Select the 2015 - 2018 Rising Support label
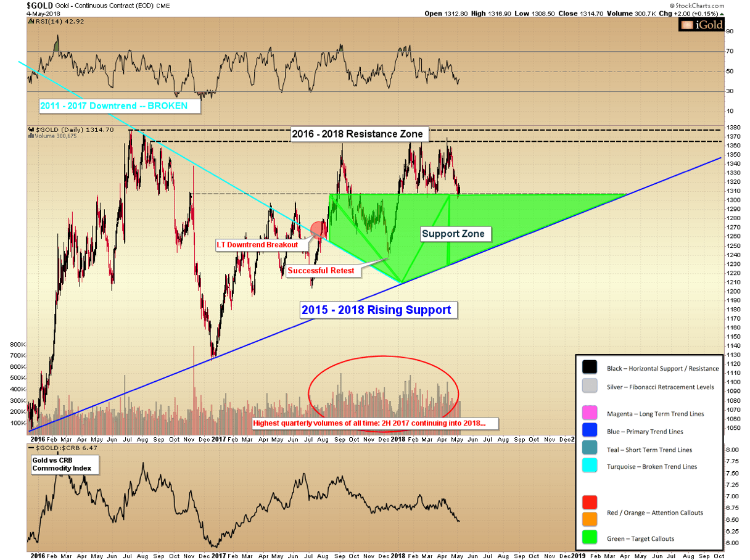Viewport: 750px width, 560px height. pos(377,310)
